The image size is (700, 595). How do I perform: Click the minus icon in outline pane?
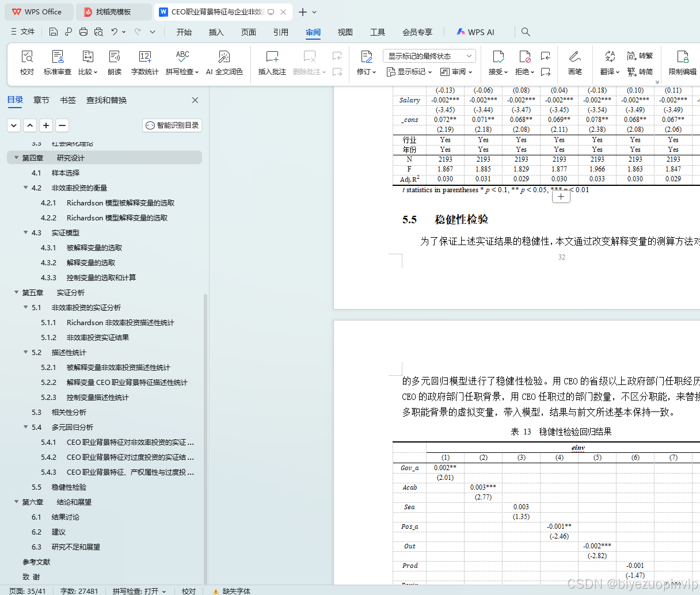pos(62,125)
